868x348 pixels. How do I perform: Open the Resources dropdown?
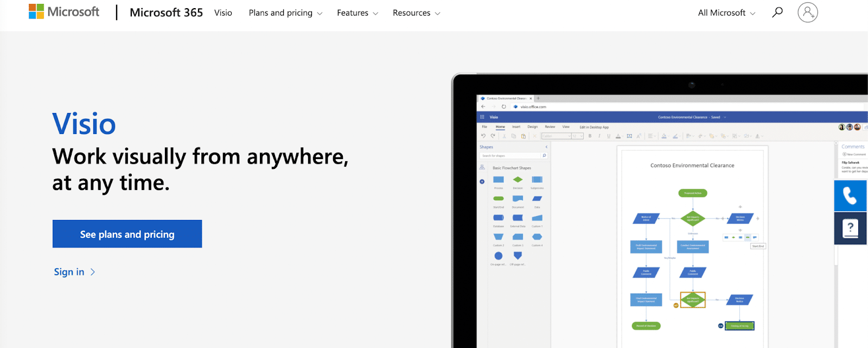pyautogui.click(x=416, y=12)
